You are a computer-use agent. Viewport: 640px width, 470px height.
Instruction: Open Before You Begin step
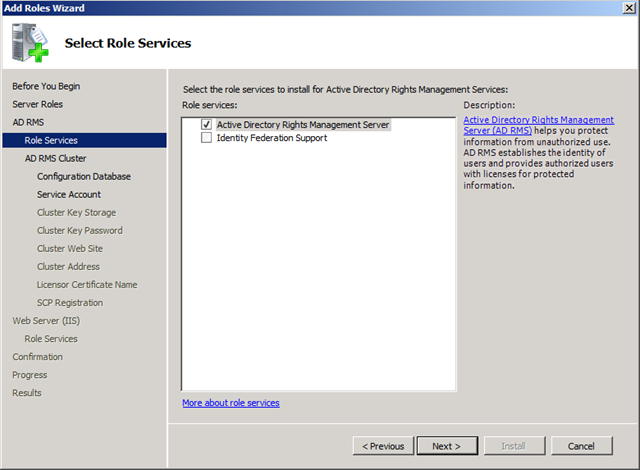[46, 86]
